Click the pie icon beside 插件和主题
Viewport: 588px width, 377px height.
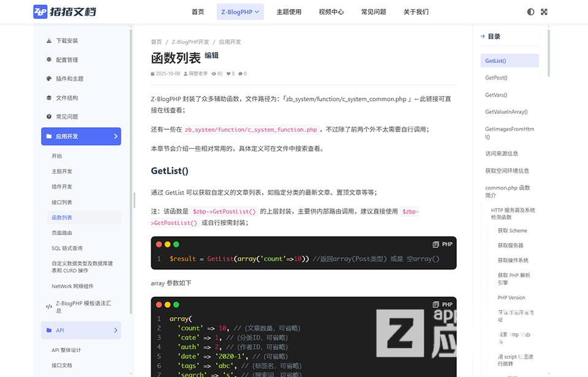(49, 78)
